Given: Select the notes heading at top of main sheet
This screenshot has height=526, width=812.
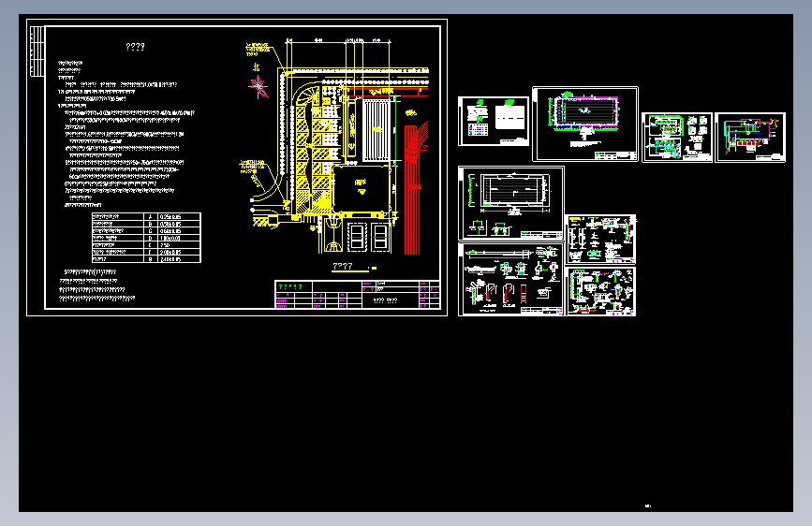Looking at the screenshot, I should coord(135,47).
